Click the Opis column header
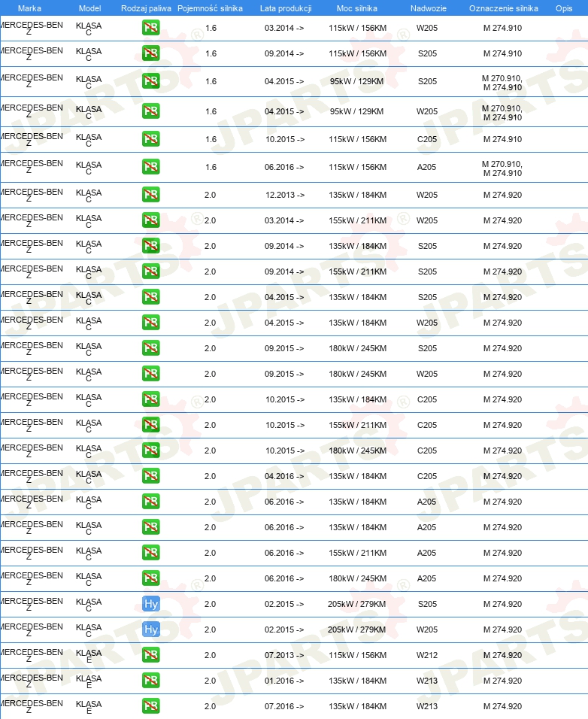Image resolution: width=588 pixels, height=719 pixels. pyautogui.click(x=564, y=8)
